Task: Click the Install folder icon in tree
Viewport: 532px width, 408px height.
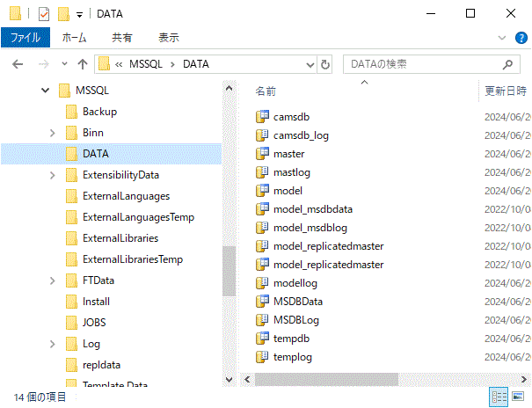Action: click(71, 302)
